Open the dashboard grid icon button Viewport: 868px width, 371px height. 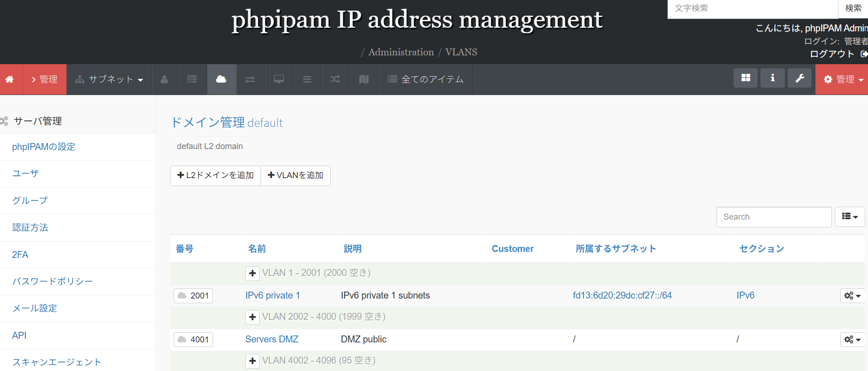[x=746, y=78]
